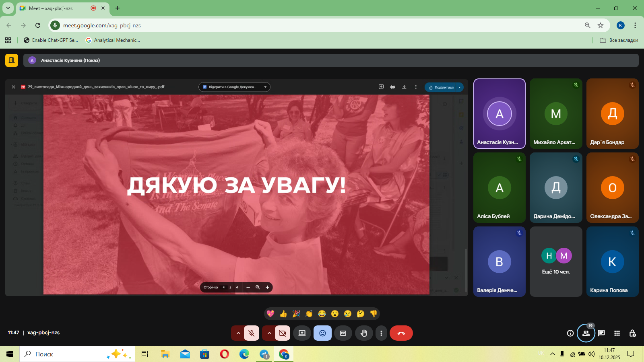Screen dimensions: 644x362
Task: Raise hand using the hand icon
Action: point(364,333)
